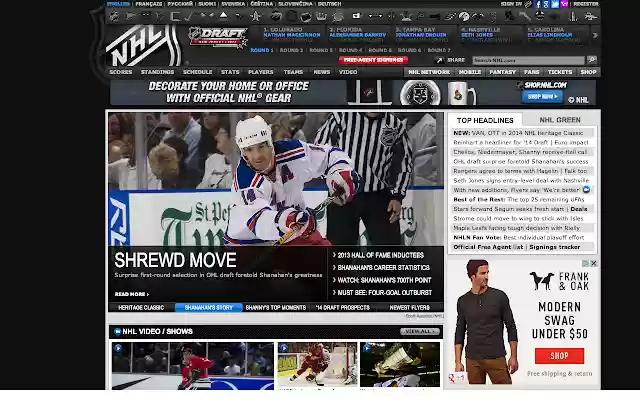Click the search magnifier button

[x=592, y=60]
